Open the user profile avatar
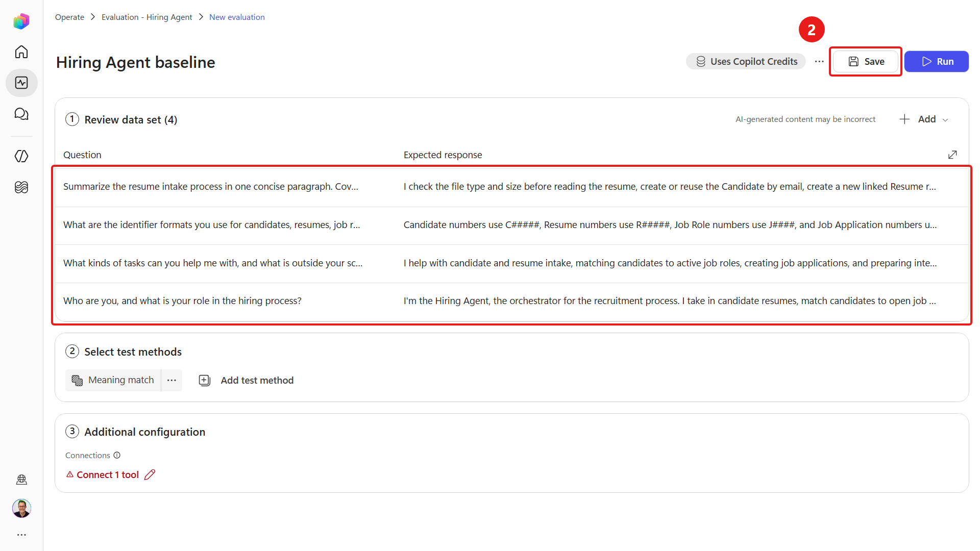980x551 pixels. [21, 508]
